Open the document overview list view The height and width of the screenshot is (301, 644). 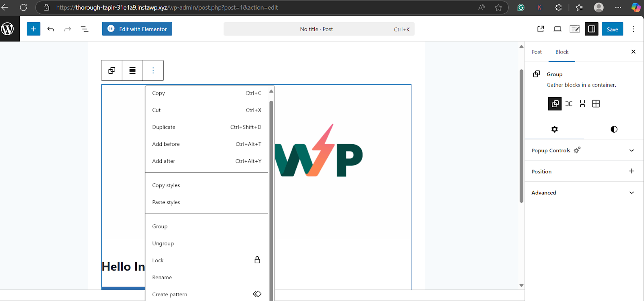point(85,29)
